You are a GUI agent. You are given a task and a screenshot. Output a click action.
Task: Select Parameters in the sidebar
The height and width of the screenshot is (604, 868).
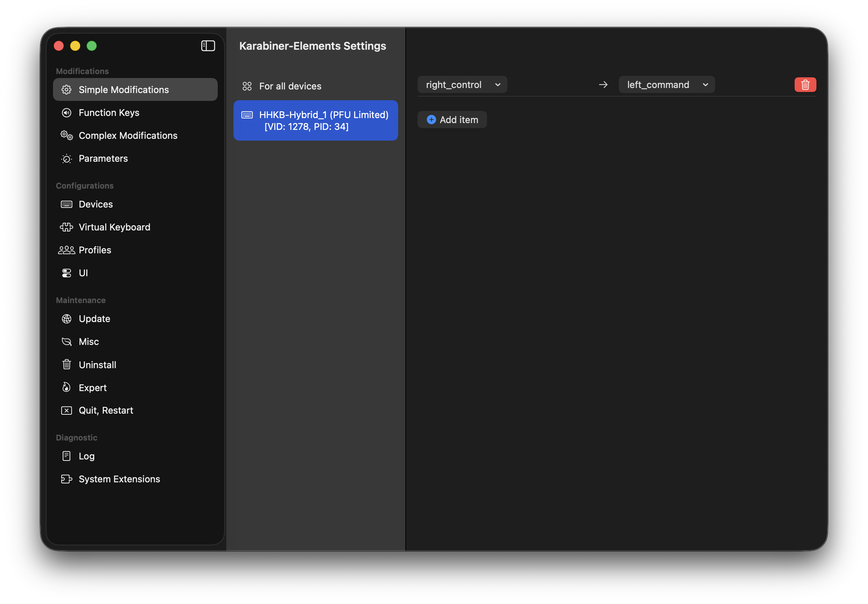(135, 159)
